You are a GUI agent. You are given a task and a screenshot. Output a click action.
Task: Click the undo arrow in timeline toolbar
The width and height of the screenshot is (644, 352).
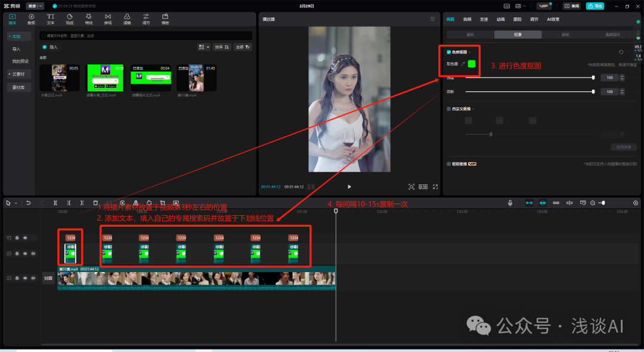[x=28, y=203]
